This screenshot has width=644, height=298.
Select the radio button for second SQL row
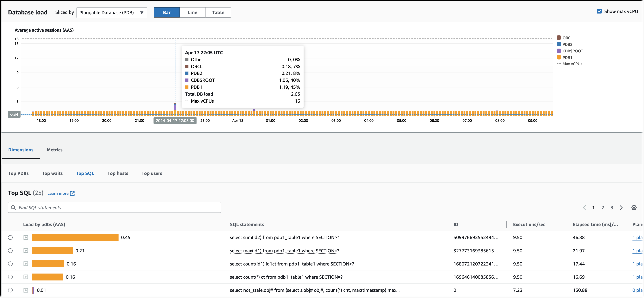10,250
